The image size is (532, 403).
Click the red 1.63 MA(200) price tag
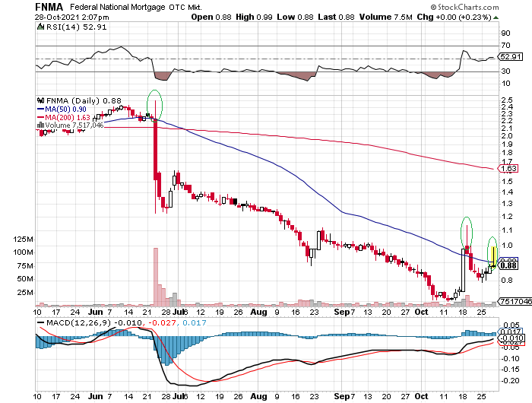click(508, 168)
